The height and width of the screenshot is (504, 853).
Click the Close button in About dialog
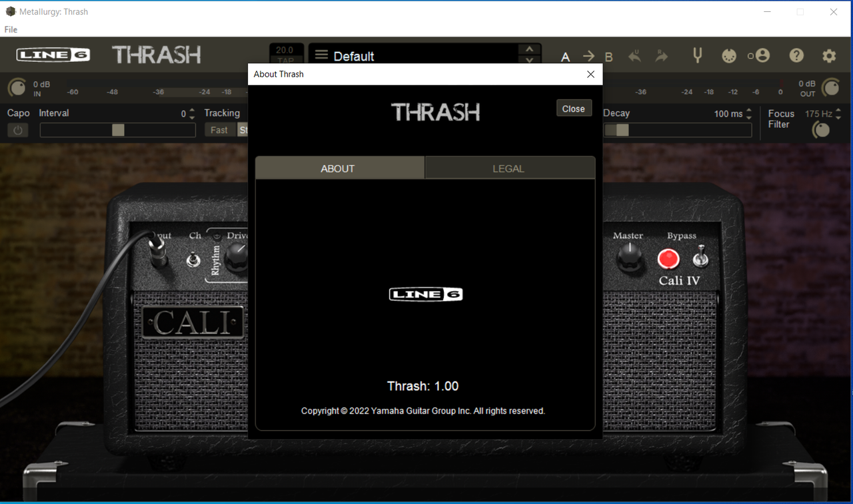574,109
